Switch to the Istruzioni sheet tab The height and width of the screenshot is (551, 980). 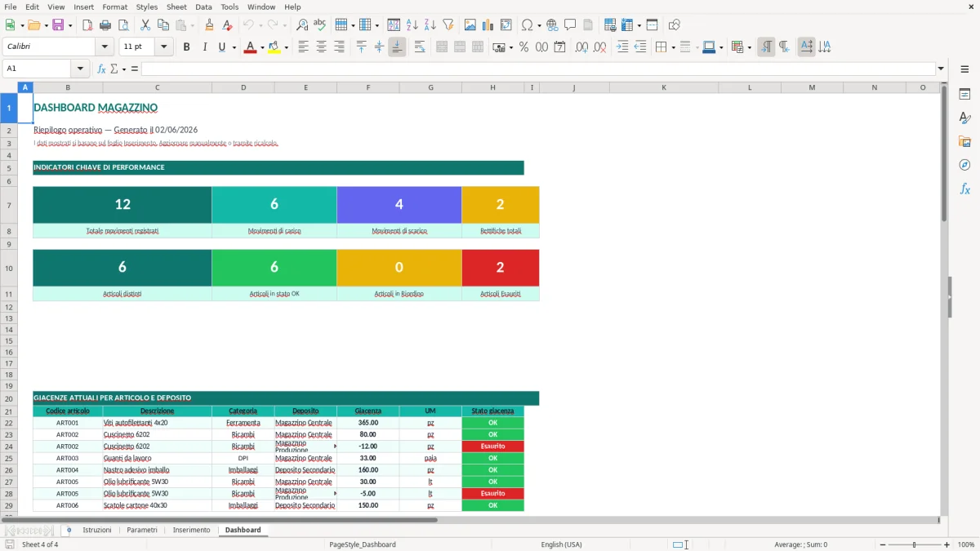pos(97,530)
